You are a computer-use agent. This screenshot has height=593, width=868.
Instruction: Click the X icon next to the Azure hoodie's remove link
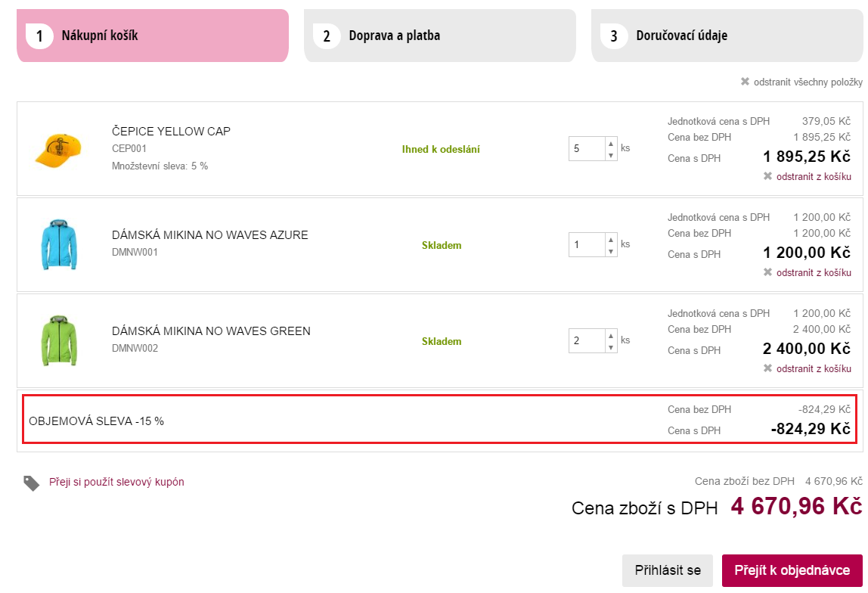point(767,272)
